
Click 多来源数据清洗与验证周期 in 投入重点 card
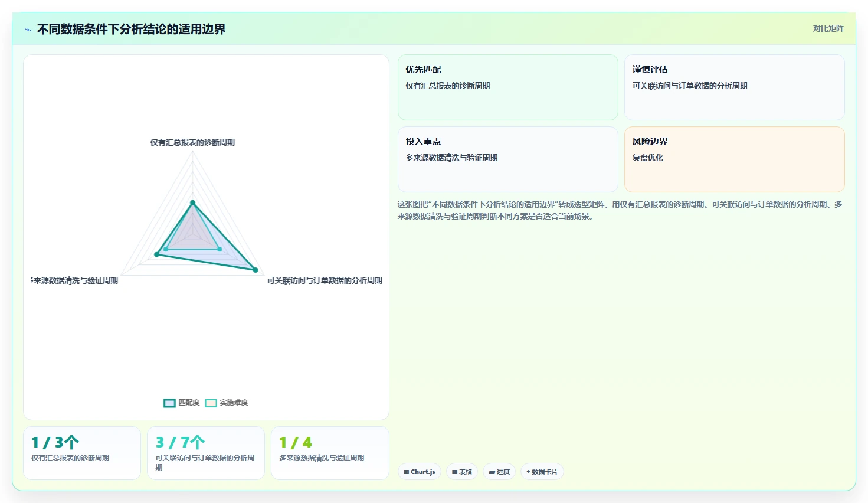(451, 158)
